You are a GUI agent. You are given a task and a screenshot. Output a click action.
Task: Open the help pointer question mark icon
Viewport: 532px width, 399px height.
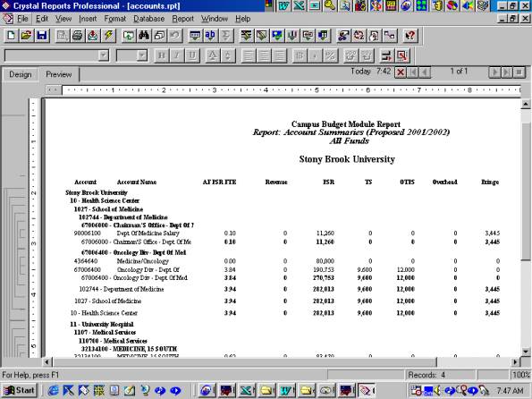coord(410,35)
